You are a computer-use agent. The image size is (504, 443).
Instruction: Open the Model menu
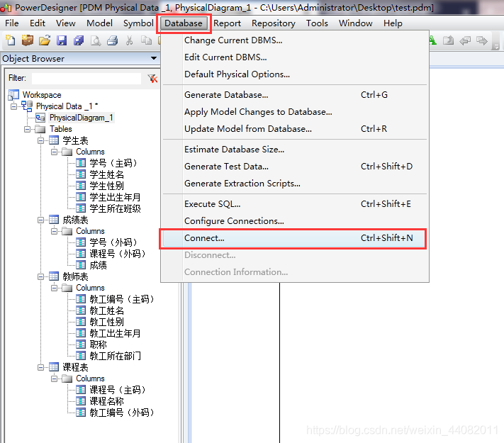100,23
